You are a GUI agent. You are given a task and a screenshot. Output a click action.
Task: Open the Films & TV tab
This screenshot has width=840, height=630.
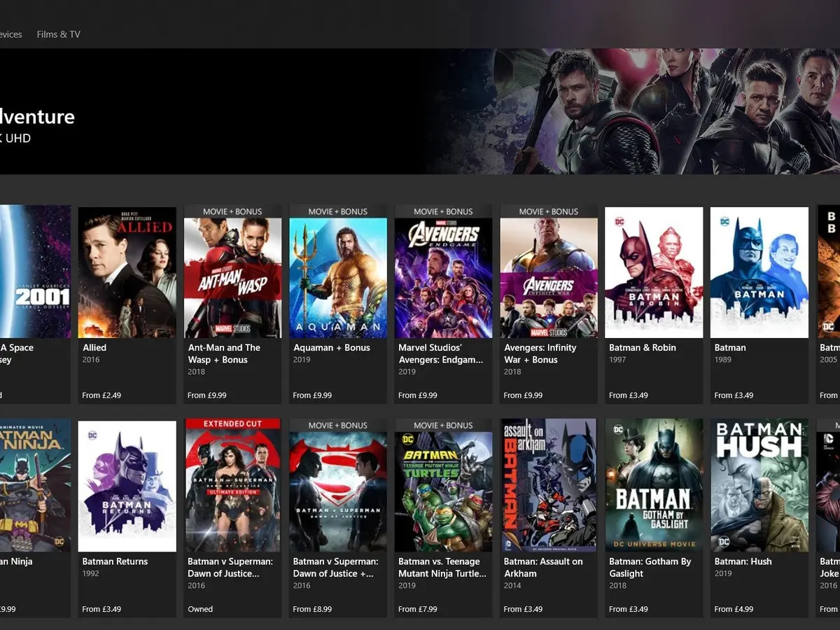59,34
